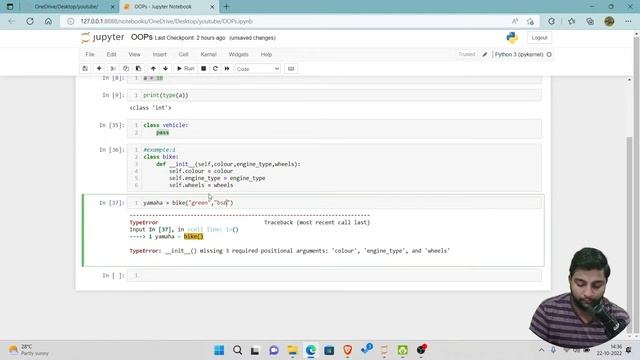This screenshot has height=360, width=640.
Task: Interrupt the kernel with stop icon
Action: pyautogui.click(x=203, y=69)
